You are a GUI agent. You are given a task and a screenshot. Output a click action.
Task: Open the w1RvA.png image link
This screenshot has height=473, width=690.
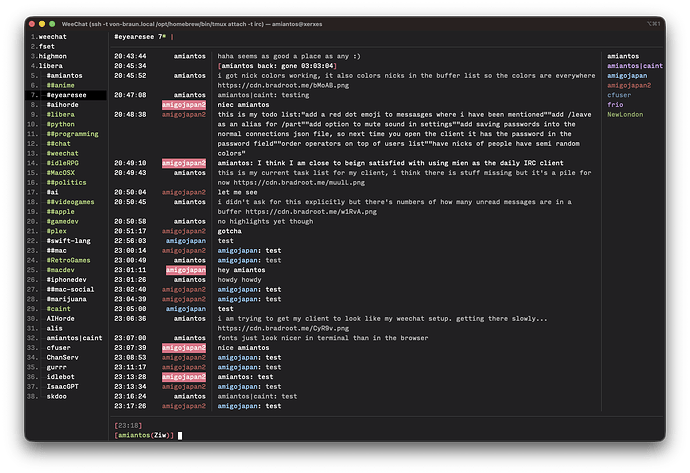[x=311, y=211]
